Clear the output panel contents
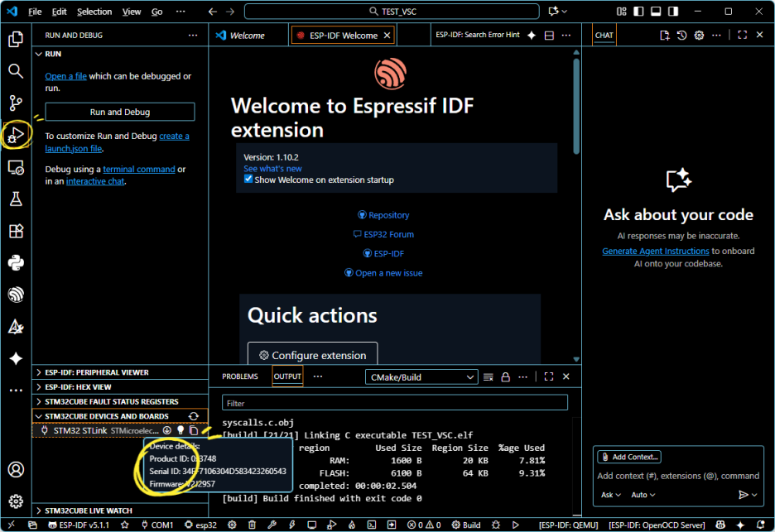The image size is (775, 532). [488, 377]
